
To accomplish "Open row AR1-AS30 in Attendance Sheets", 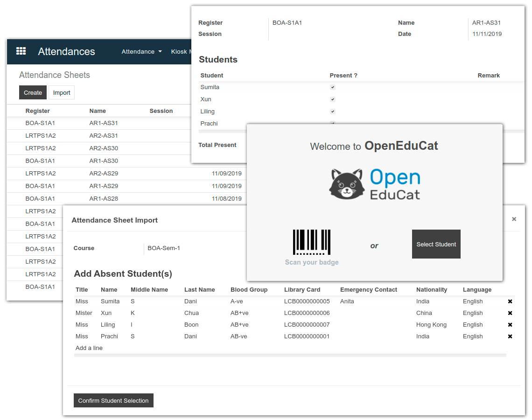I will click(99, 161).
